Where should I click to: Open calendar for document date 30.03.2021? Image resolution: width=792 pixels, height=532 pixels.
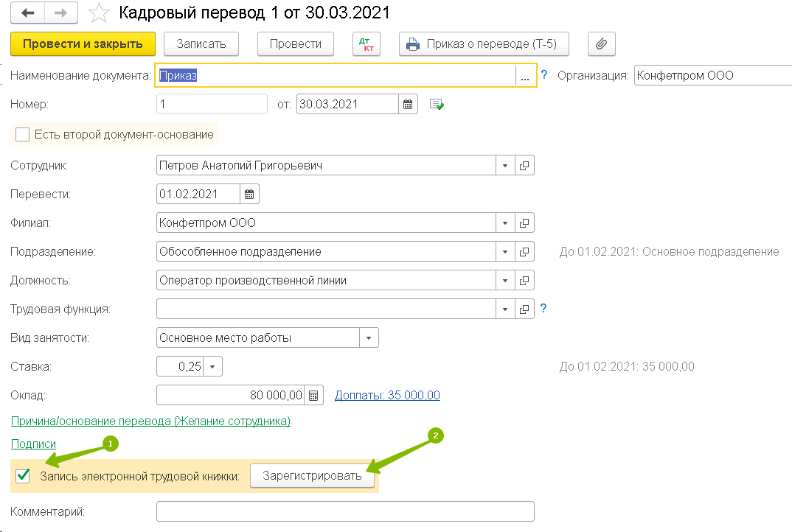[x=408, y=105]
